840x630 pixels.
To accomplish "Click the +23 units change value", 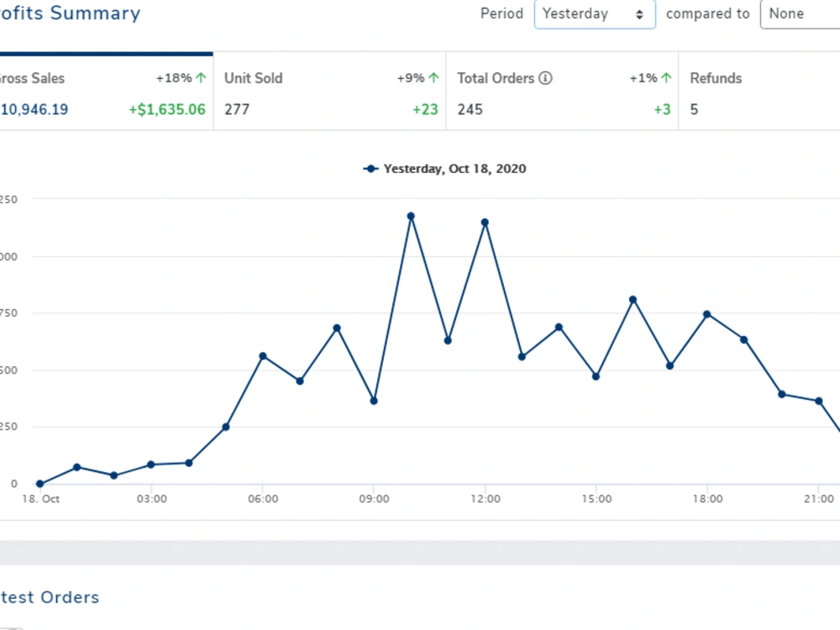I will pyautogui.click(x=425, y=110).
